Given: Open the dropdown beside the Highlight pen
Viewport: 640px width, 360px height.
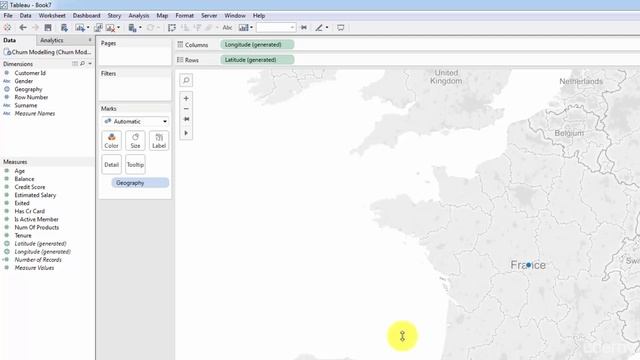Looking at the screenshot, I should point(327,27).
